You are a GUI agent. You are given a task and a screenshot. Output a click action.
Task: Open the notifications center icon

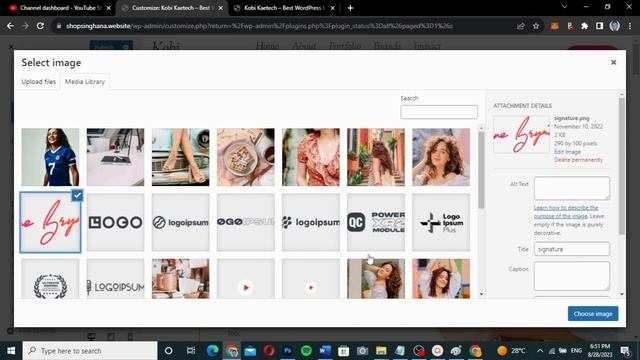tap(625, 351)
